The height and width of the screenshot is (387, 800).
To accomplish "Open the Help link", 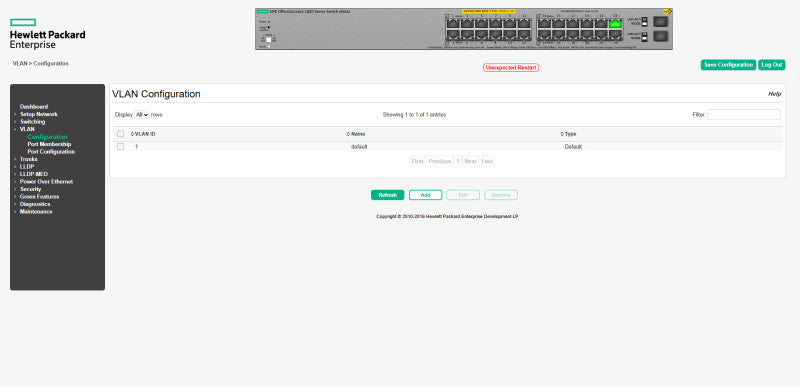I will (774, 94).
